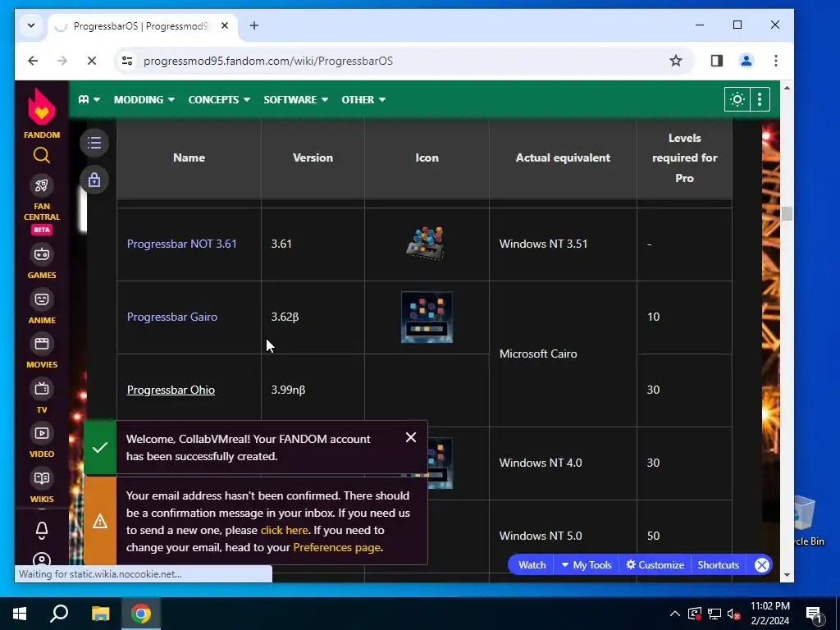Screen dimensions: 840x630
Task: Toggle the light/dark theme switch
Action: [x=737, y=99]
